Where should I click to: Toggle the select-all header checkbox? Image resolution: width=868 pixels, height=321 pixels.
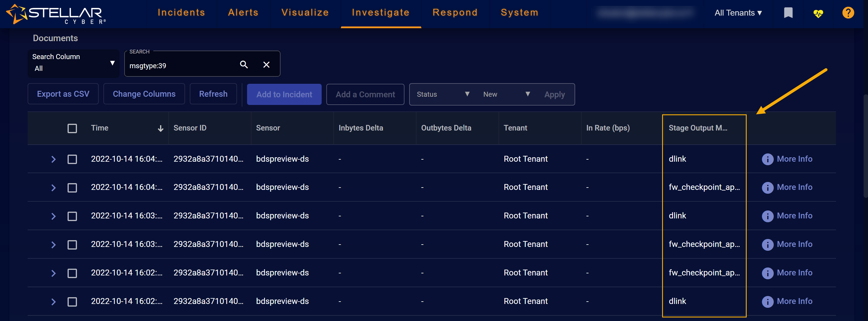(72, 128)
